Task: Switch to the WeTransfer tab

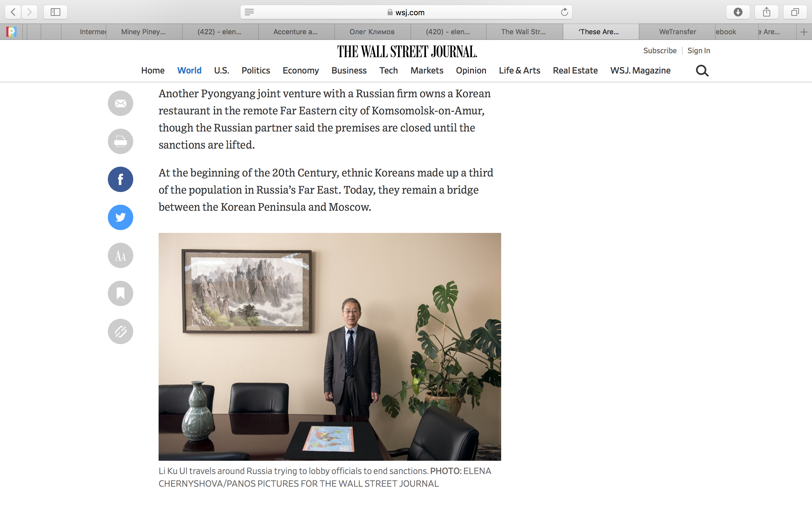Action: (x=677, y=32)
